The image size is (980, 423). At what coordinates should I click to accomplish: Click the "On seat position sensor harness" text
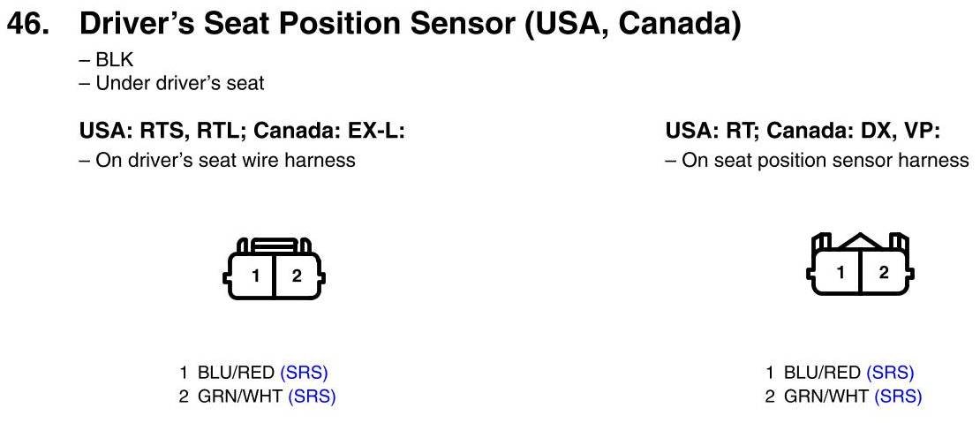[x=817, y=160]
